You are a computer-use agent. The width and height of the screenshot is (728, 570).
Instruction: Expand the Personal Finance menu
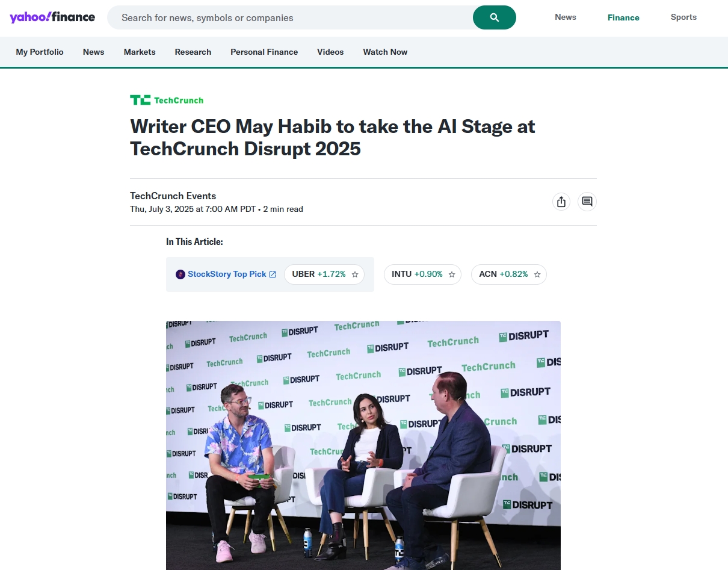click(264, 52)
